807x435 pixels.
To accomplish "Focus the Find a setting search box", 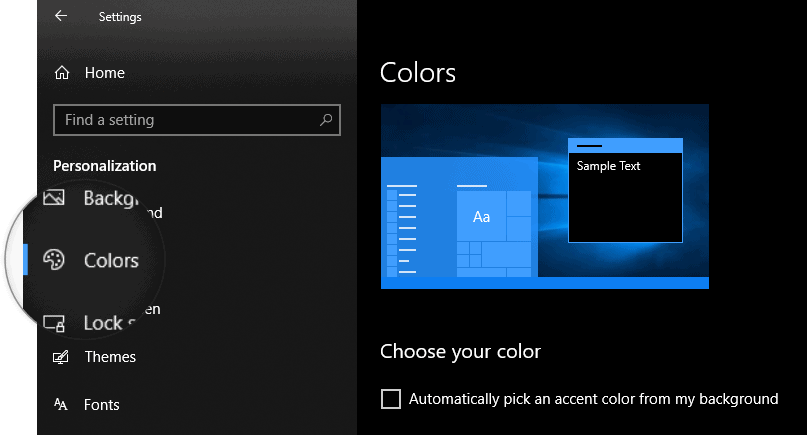I will (197, 120).
